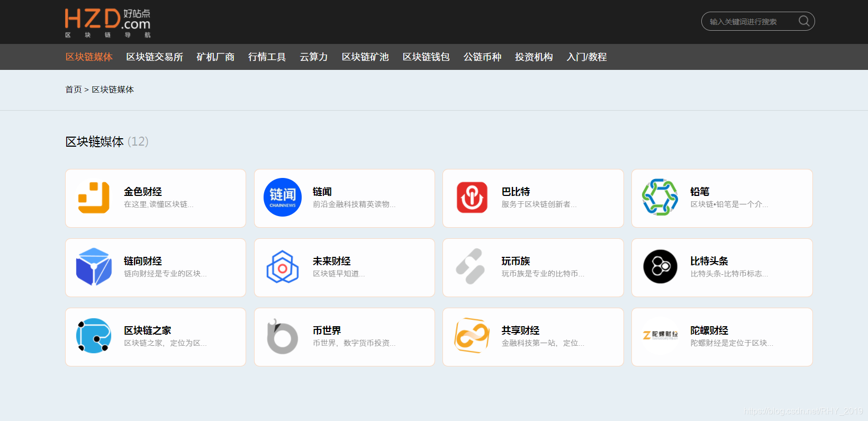Open the 未来财经 title link
This screenshot has width=868, height=421.
[x=332, y=261]
